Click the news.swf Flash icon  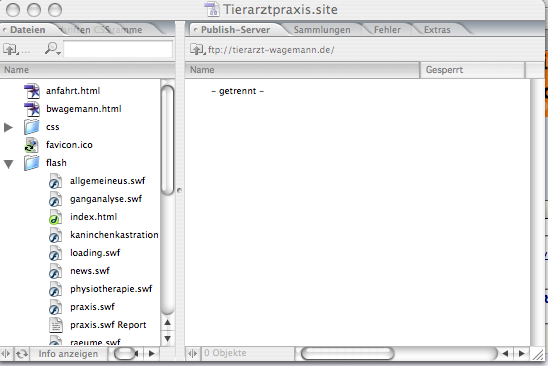[55, 271]
